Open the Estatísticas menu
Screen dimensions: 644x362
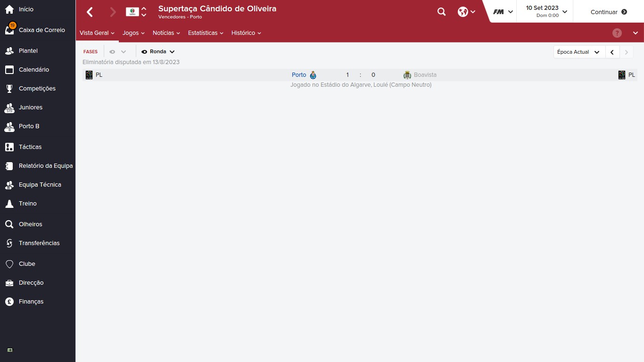[206, 33]
